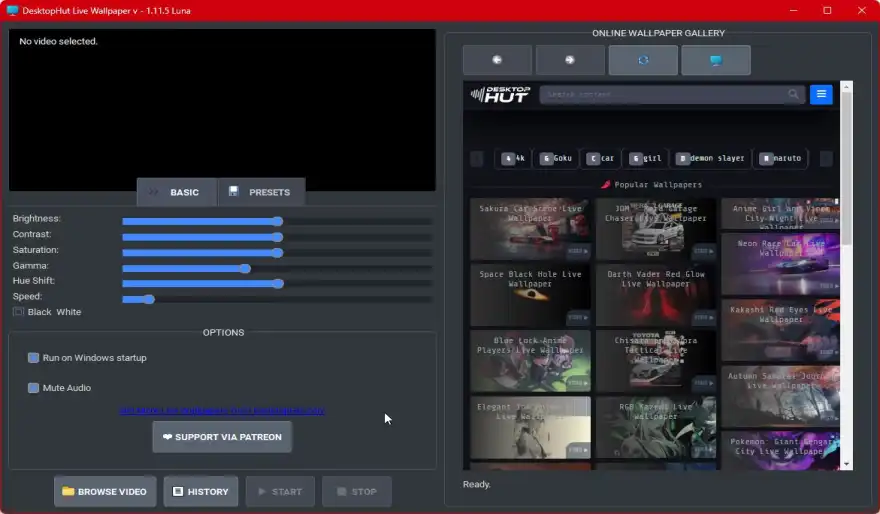This screenshot has height=514, width=880.
Task: Click the gallery scrollbar down arrow
Action: [x=846, y=465]
